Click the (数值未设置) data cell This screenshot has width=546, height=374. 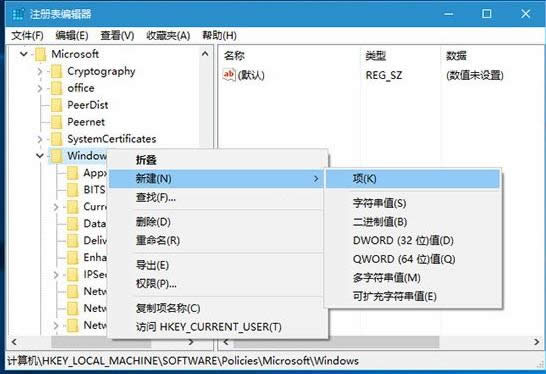[475, 75]
